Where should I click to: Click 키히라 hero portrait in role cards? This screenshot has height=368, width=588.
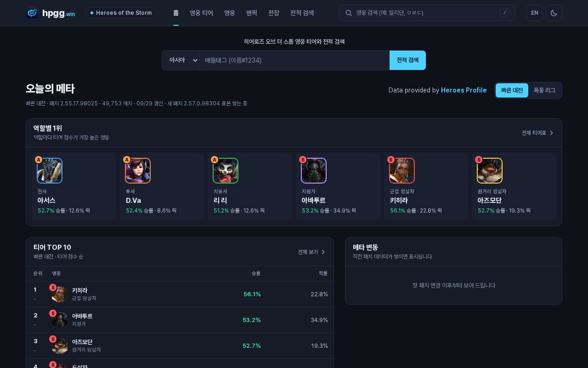click(402, 171)
